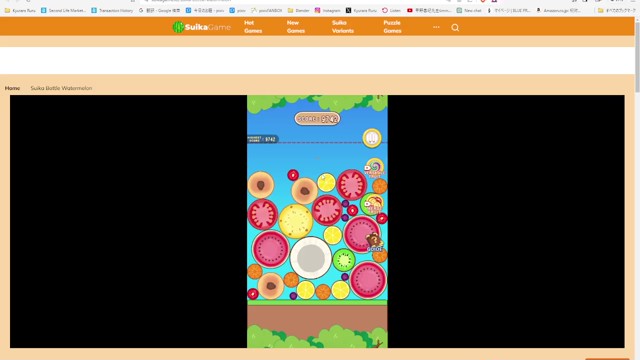The image size is (640, 360).
Task: Expand the three-dots more menu in navbar
Action: (436, 27)
